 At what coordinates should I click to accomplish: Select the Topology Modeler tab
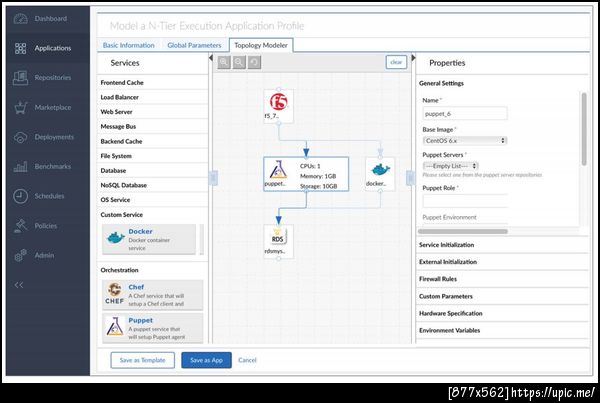click(261, 45)
